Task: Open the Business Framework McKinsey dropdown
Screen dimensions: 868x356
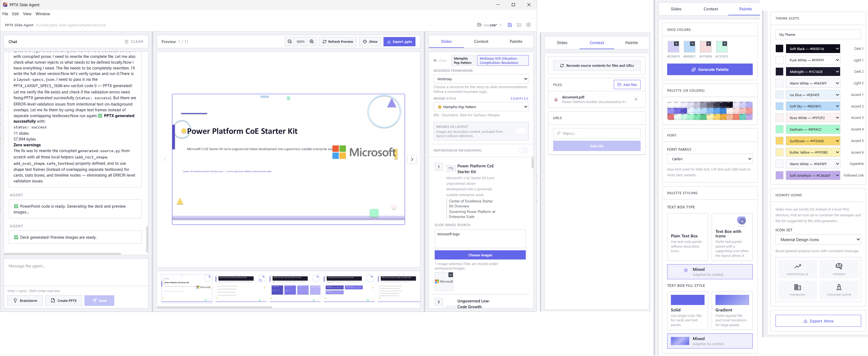Action: click(480, 79)
